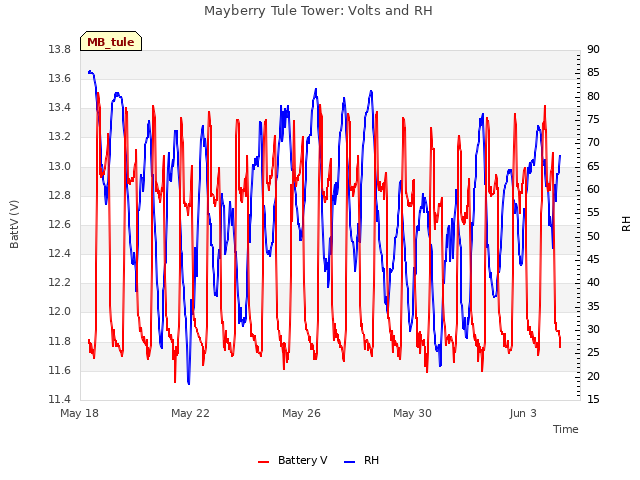Screen dimensions: 640x480
Task: Click the RH legend entry text
Action: pyautogui.click(x=371, y=460)
